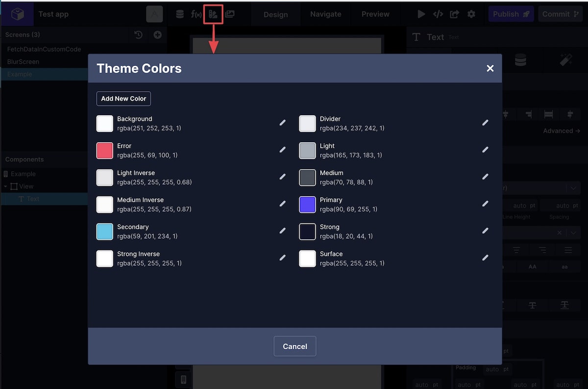588x389 pixels.
Task: Click the app cube logo icon
Action: 18,14
